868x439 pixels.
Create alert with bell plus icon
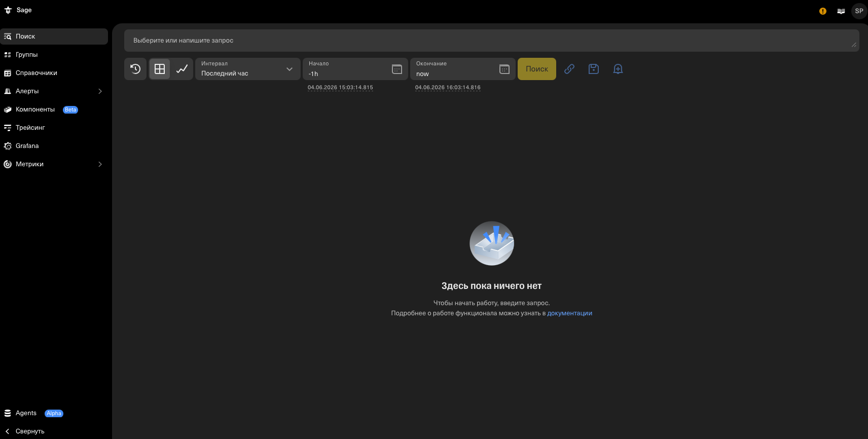pos(618,69)
